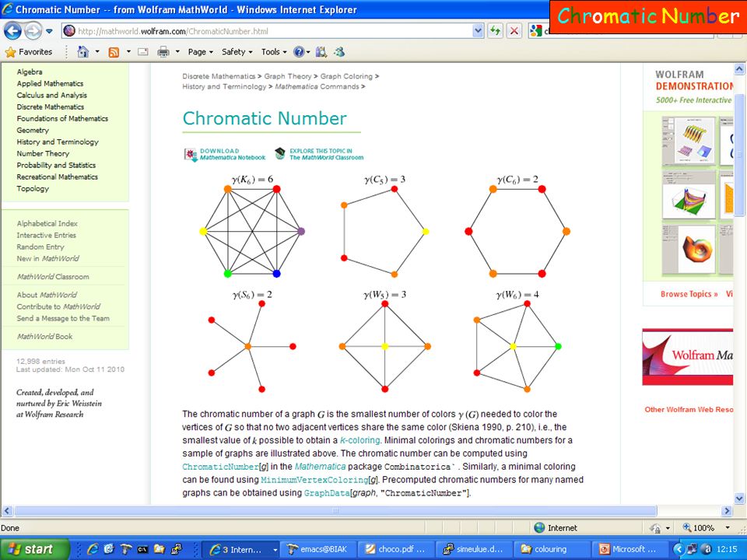Switch to the colouring folder taskbar window
The image size is (747, 560).
[x=550, y=549]
